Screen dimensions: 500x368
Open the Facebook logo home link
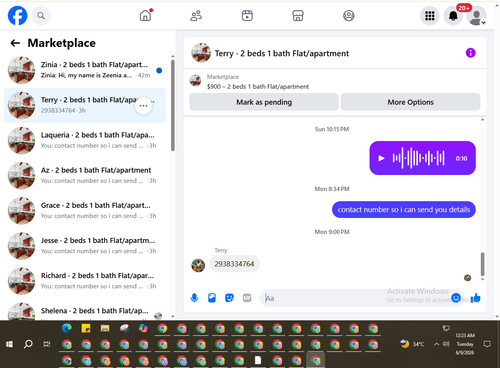pyautogui.click(x=17, y=16)
